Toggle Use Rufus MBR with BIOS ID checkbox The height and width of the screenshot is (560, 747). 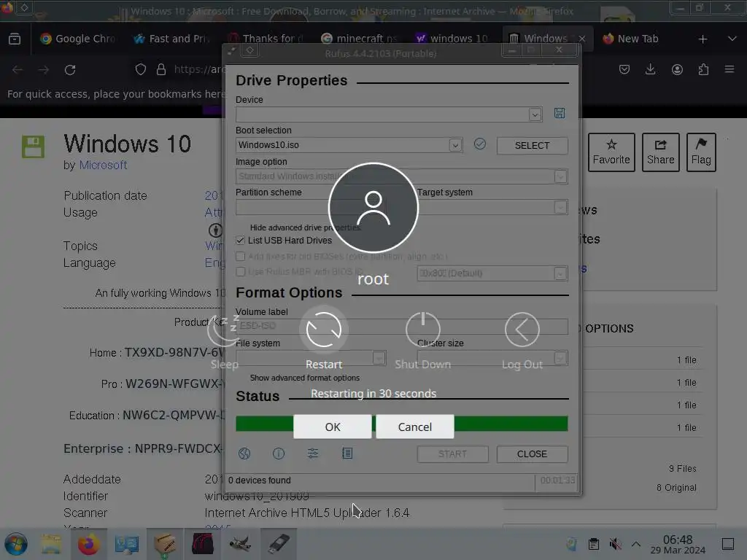241,271
